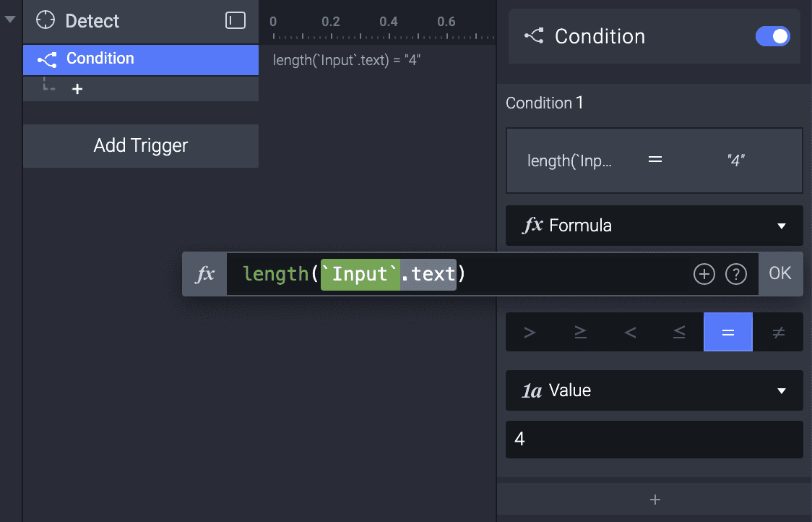Click the Detect trigger crosshair icon

pyautogui.click(x=45, y=20)
